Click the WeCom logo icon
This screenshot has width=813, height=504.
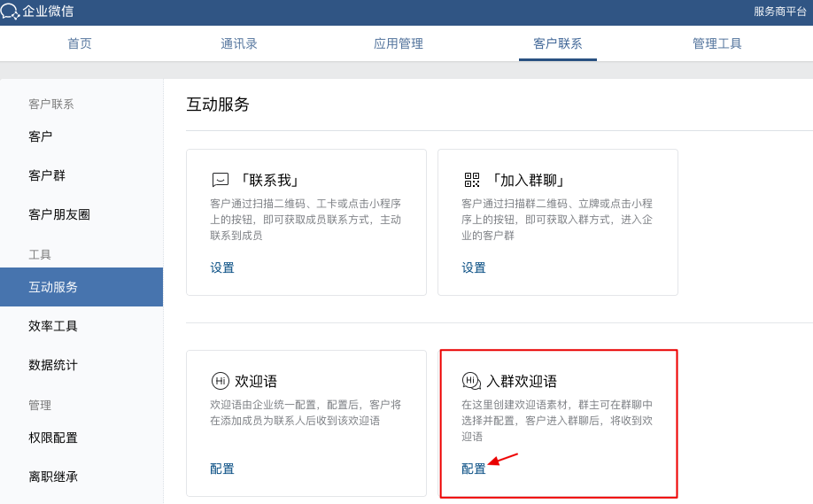(x=11, y=12)
